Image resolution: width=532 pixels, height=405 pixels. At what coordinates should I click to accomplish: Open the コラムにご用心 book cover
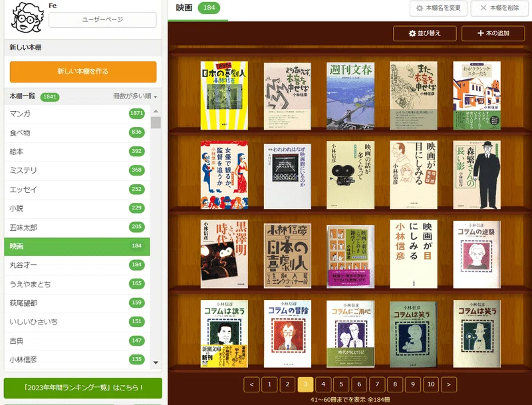350,334
